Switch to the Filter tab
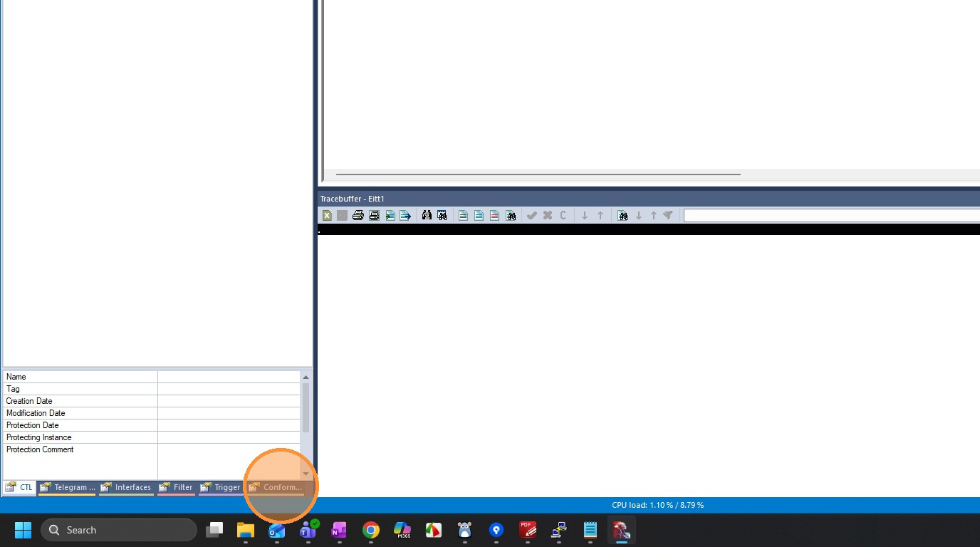Image resolution: width=980 pixels, height=547 pixels. point(176,487)
